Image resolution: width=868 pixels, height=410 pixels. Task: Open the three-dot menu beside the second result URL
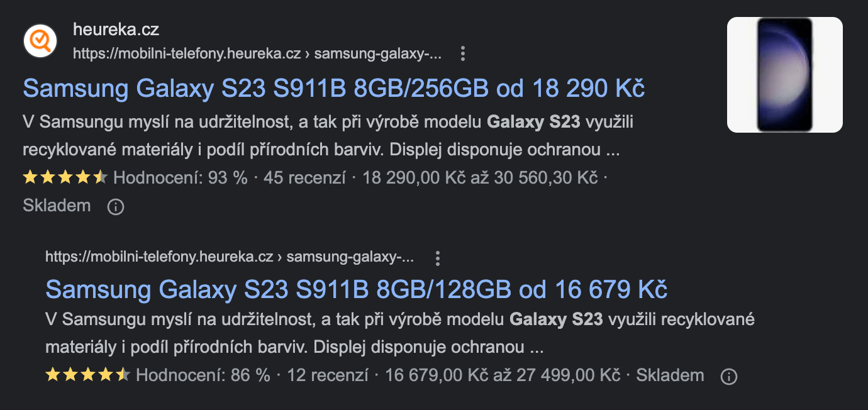tap(438, 258)
